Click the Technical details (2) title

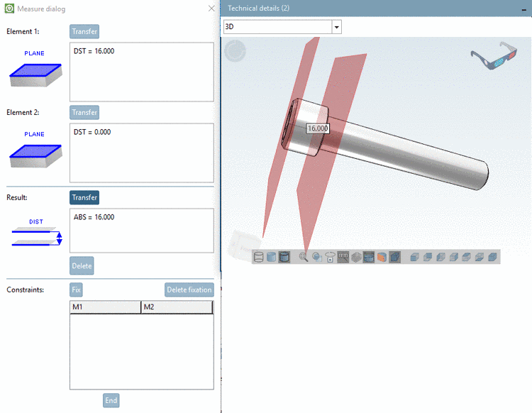pyautogui.click(x=258, y=8)
